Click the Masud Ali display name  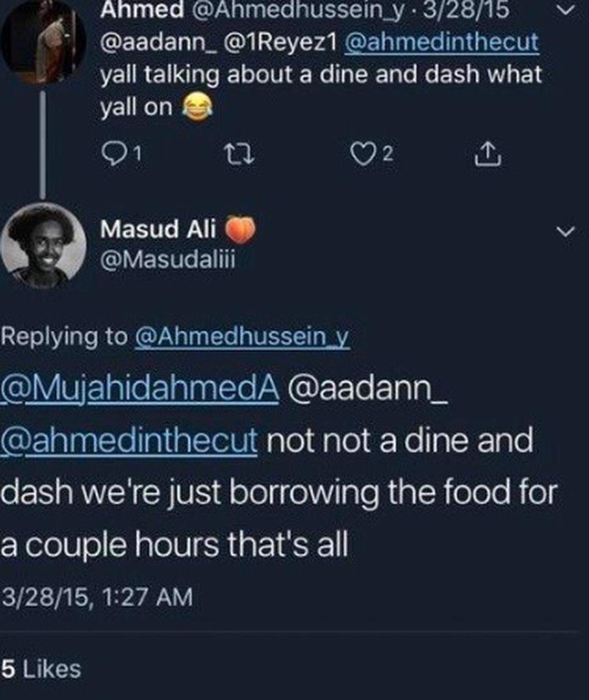click(158, 229)
